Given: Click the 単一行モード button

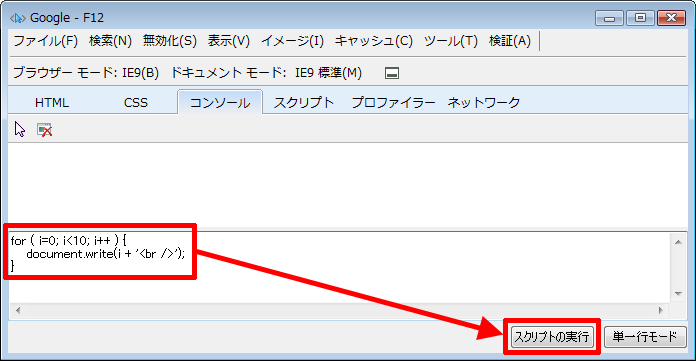Looking at the screenshot, I should click(645, 337).
